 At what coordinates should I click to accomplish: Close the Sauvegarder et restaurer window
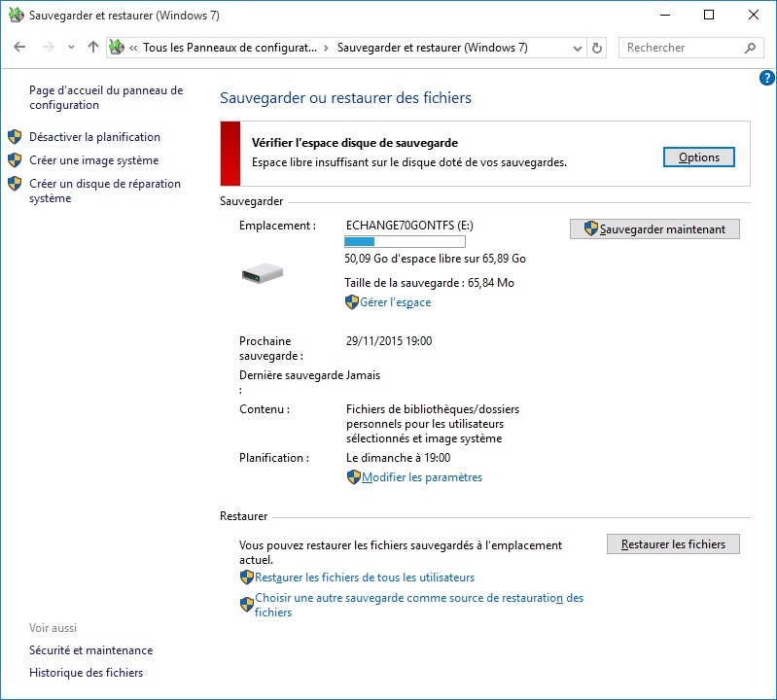pos(754,15)
